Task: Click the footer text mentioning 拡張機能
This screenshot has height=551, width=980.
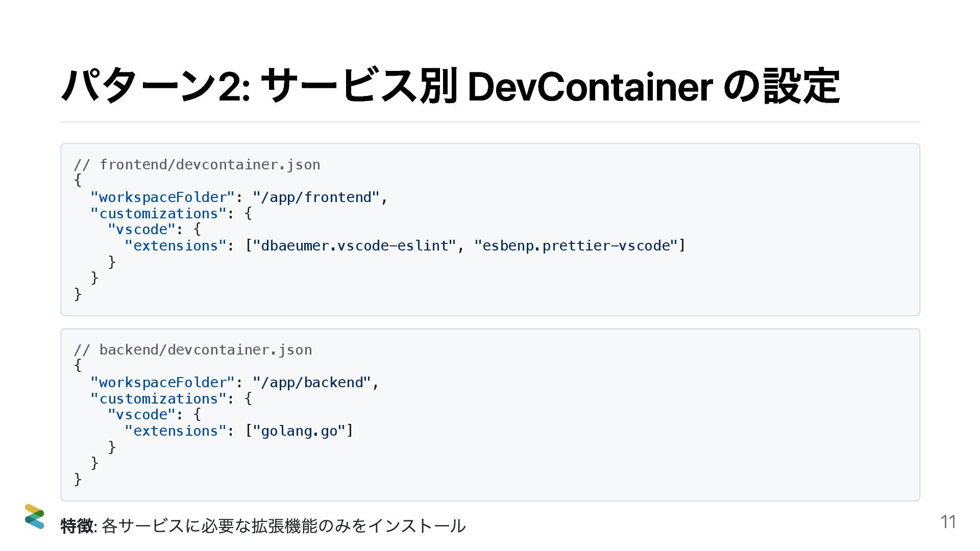Action: (283, 525)
